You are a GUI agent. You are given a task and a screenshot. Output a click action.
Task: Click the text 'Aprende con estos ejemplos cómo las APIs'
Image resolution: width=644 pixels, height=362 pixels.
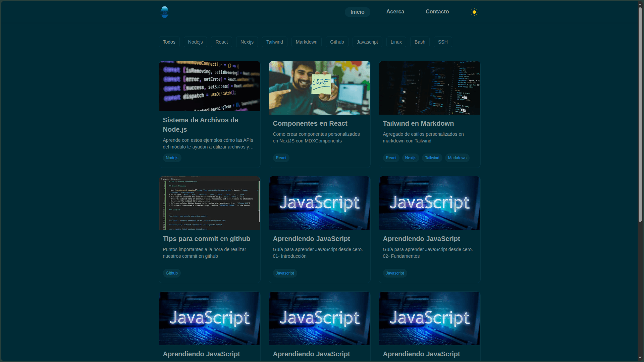208,140
